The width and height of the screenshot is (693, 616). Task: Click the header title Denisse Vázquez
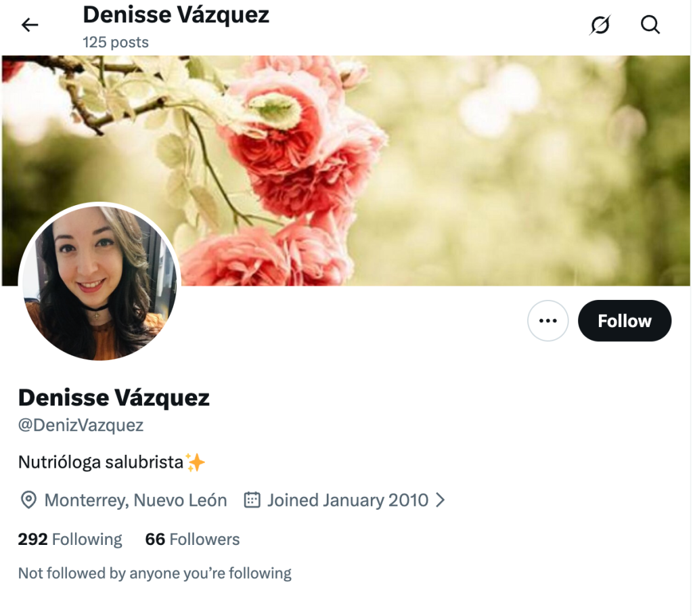click(176, 15)
